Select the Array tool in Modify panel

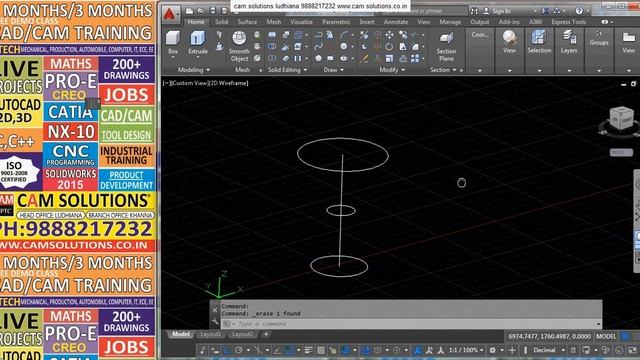[x=415, y=58]
